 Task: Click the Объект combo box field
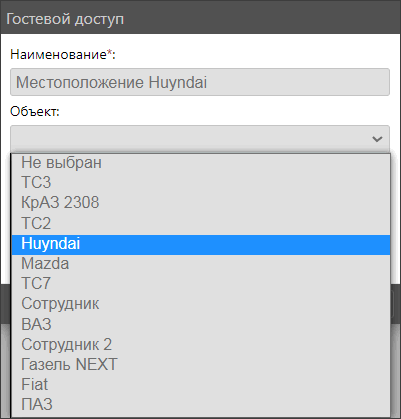tap(200, 139)
